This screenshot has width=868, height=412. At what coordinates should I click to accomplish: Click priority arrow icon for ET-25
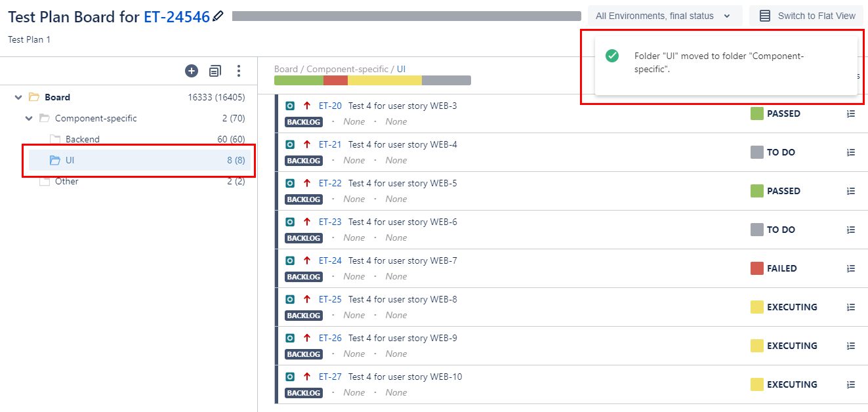(307, 299)
